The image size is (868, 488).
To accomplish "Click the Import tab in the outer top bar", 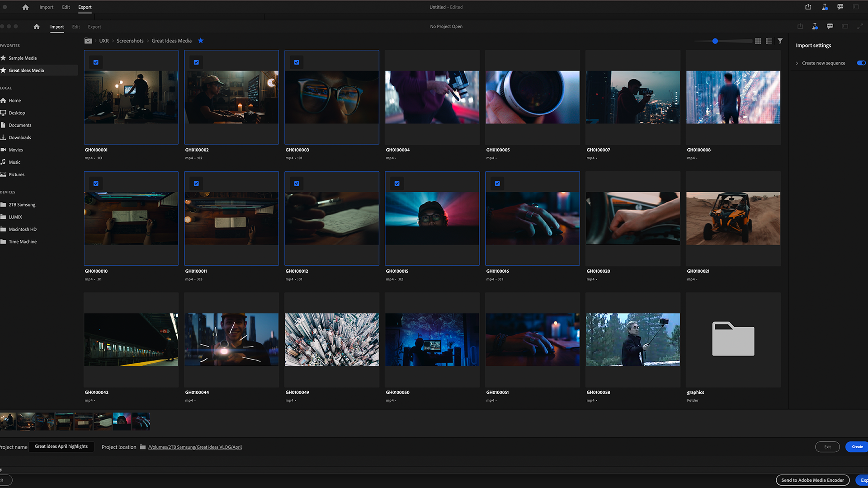I will (46, 7).
